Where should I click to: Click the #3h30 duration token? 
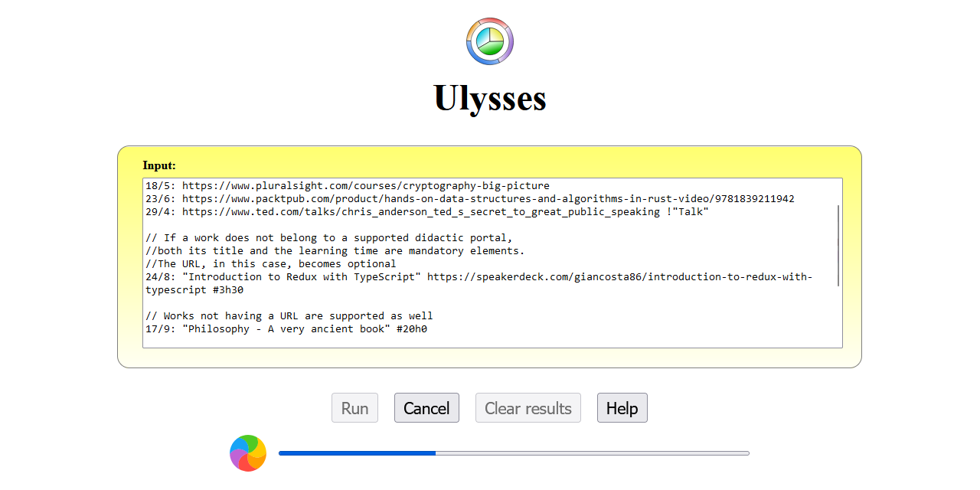(228, 289)
